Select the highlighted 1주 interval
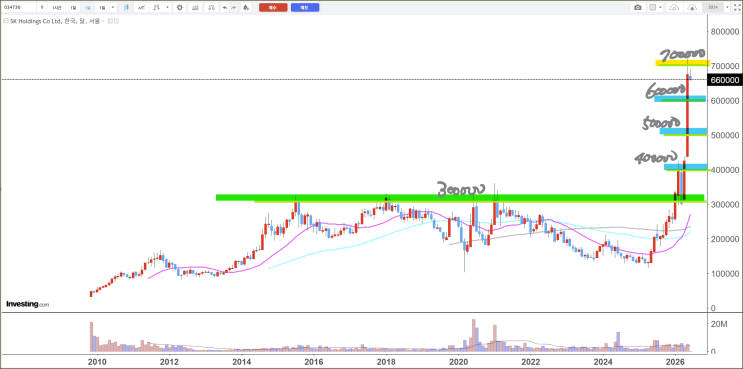The width and height of the screenshot is (743, 369). tap(88, 7)
